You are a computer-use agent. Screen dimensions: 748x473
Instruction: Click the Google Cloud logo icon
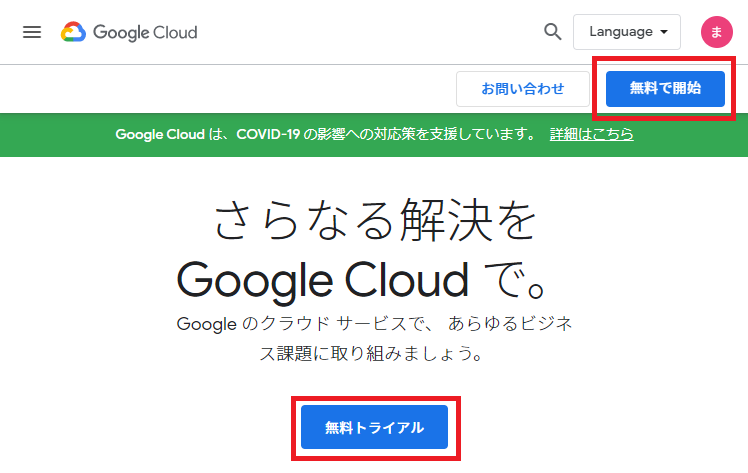[73, 32]
